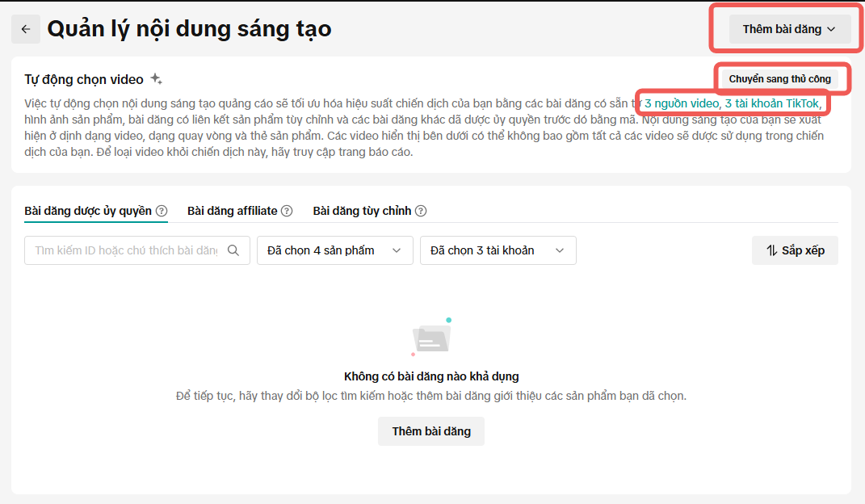The width and height of the screenshot is (865, 504).
Task: Click help icon next to Bài đăng tùy chỉnh
Action: pos(421,211)
